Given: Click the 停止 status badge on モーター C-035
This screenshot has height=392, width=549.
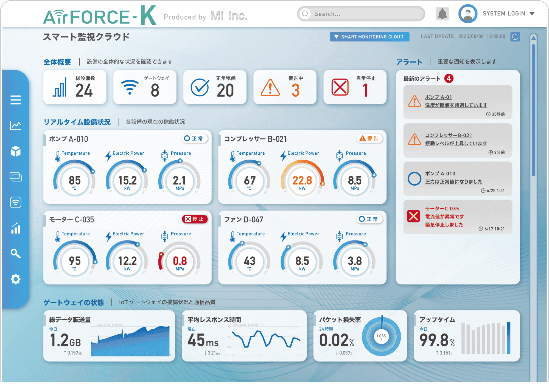Looking at the screenshot, I should point(195,219).
